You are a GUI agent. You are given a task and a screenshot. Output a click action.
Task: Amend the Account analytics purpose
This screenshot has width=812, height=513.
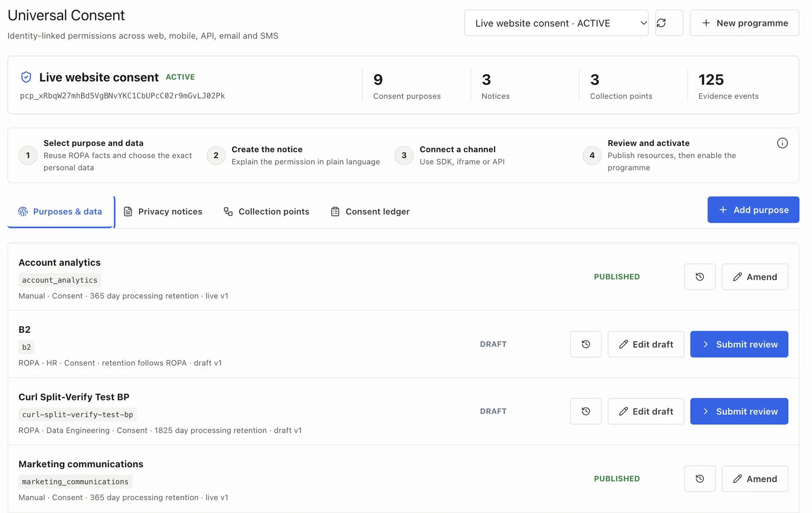pos(755,277)
